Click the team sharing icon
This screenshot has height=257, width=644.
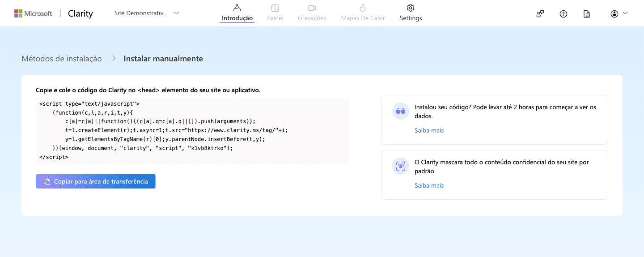(x=540, y=13)
